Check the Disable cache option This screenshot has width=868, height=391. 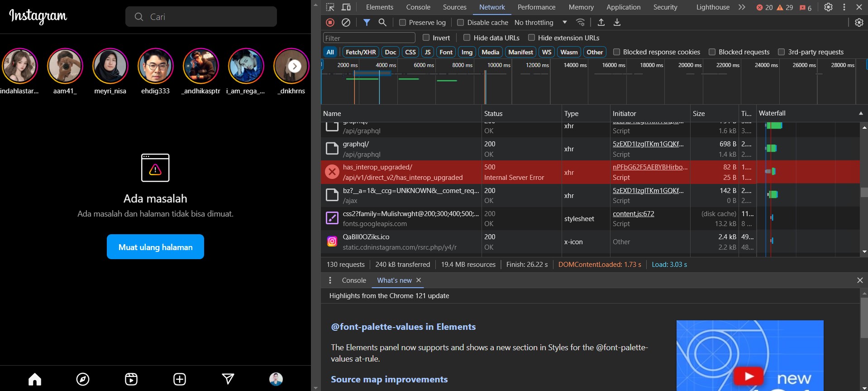(x=461, y=23)
